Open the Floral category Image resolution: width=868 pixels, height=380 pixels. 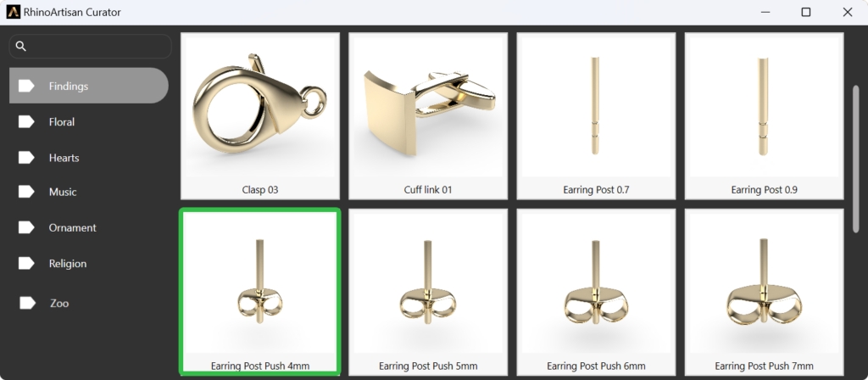[x=88, y=122]
